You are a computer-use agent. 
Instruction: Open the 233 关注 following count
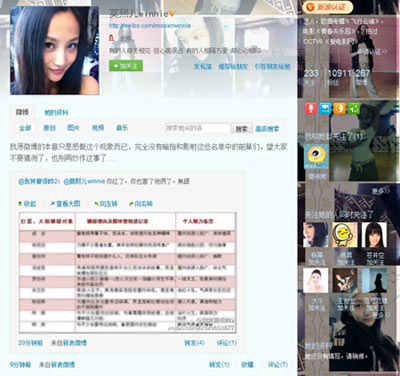click(x=311, y=77)
